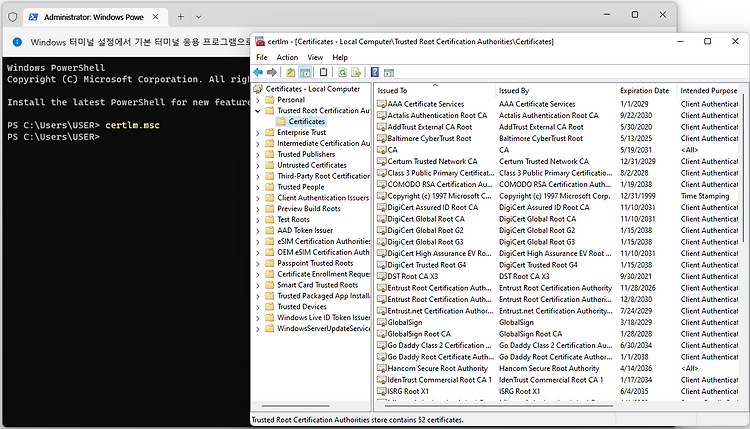The image size is (750, 429).
Task: Click the certificate icon for AAA Certificate Services
Action: (381, 104)
